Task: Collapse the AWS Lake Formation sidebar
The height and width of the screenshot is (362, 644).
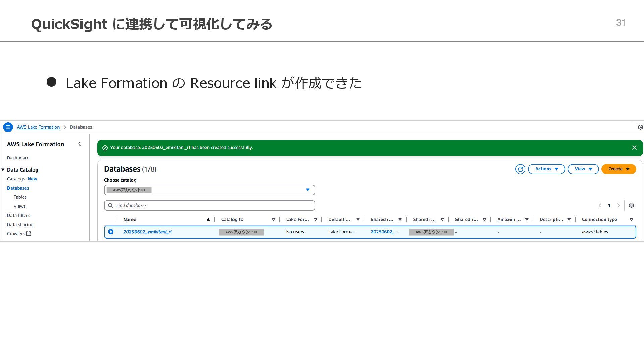Action: [x=79, y=144]
